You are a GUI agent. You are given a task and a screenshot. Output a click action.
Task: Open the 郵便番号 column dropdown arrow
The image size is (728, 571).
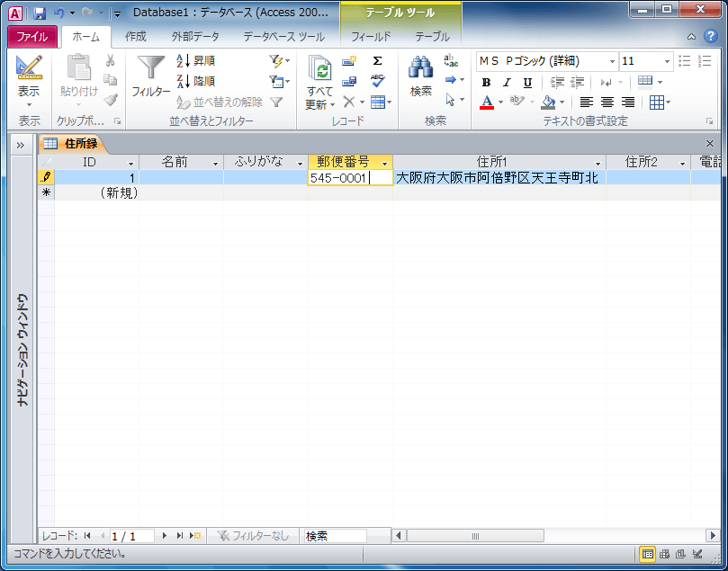coord(384,164)
